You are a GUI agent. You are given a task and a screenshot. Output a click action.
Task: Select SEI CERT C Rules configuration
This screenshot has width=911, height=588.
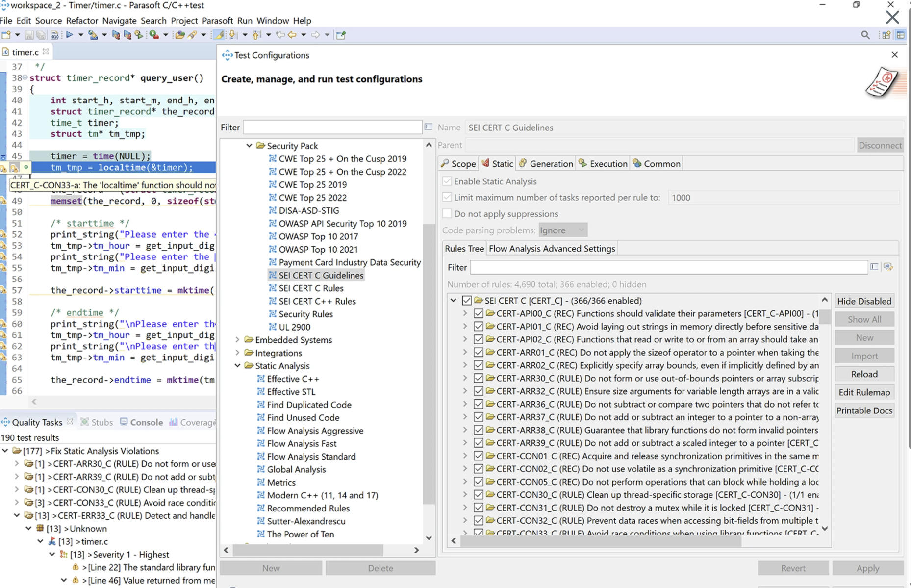pos(311,288)
